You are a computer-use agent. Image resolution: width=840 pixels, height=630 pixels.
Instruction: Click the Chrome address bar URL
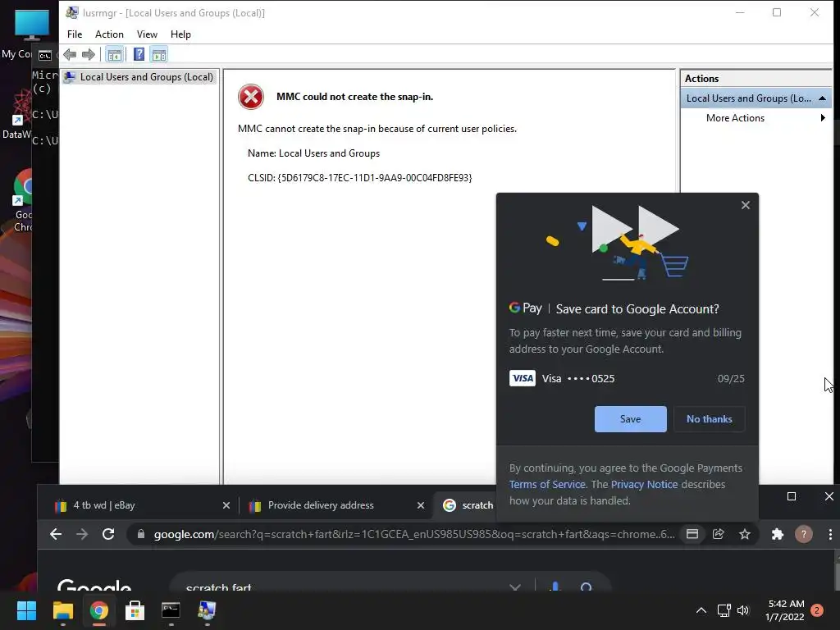coord(414,534)
